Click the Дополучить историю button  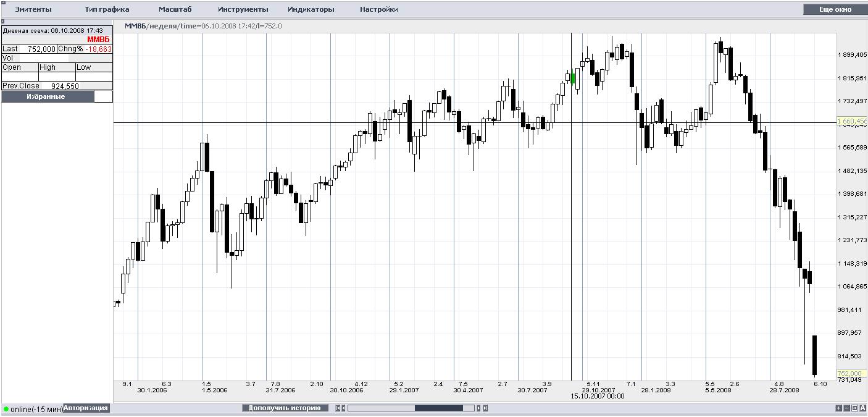click(285, 408)
